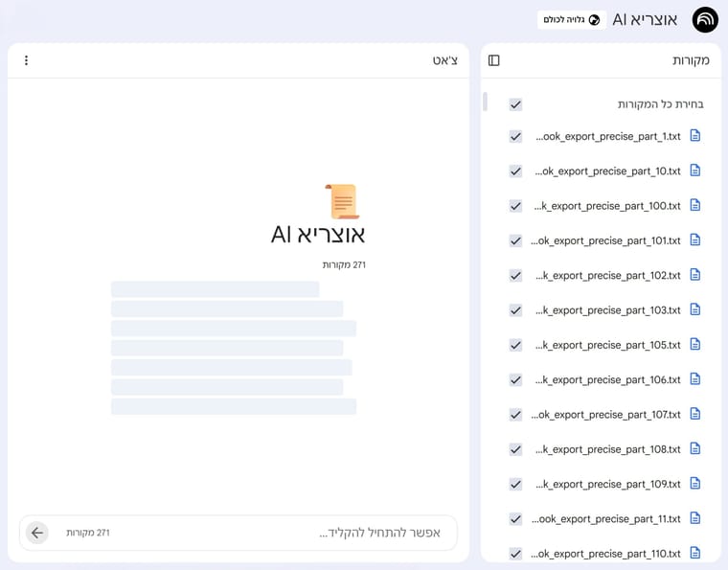
Task: Collapse the sources panel with the sidebar icon
Action: pos(494,60)
